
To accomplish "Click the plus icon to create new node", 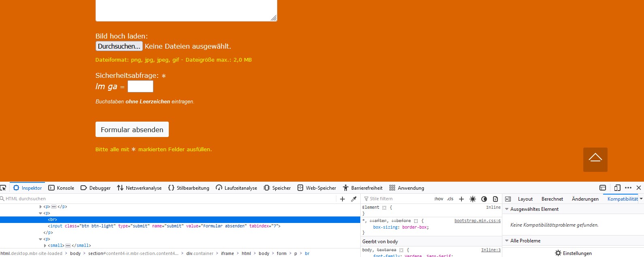I will (x=342, y=199).
